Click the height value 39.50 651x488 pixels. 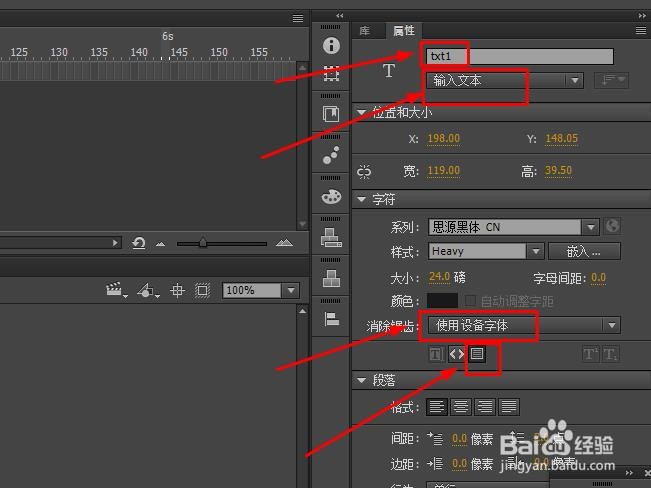[558, 170]
